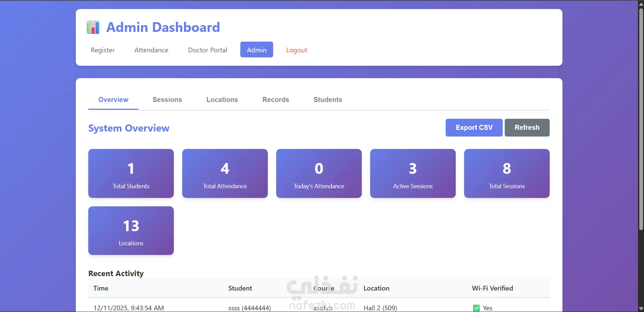Select the Today's Attendance stat card
644x312 pixels.
[319, 173]
